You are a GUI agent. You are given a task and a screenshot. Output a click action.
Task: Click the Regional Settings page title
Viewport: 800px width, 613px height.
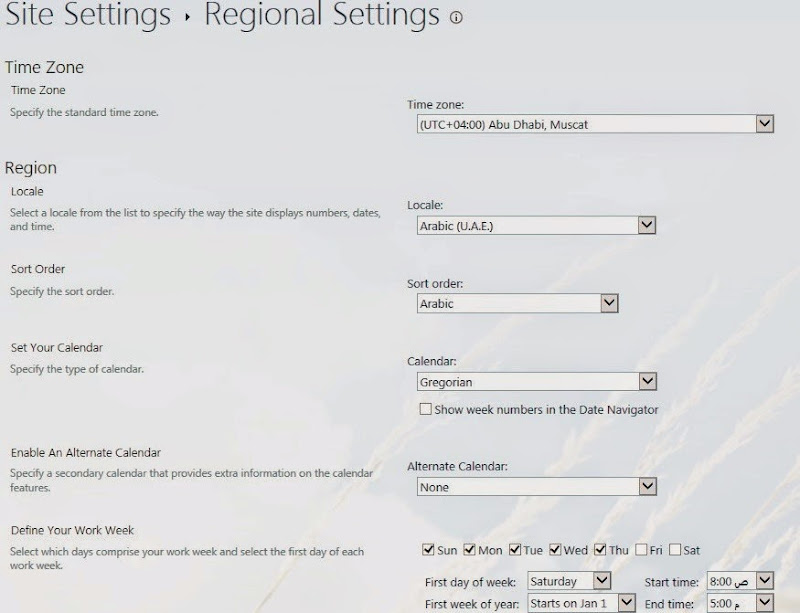pyautogui.click(x=322, y=14)
